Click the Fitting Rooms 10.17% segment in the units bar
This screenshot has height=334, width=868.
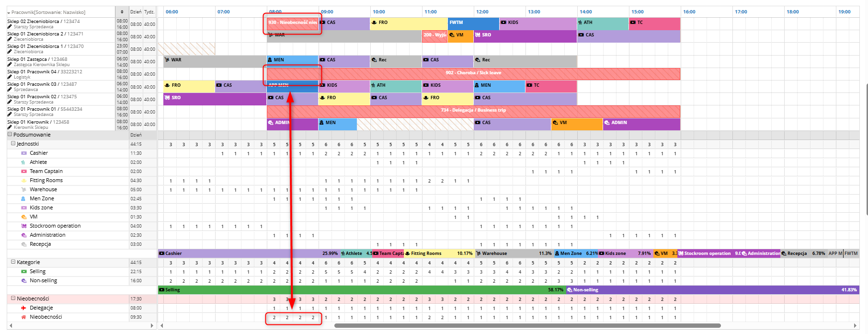pyautogui.click(x=439, y=253)
